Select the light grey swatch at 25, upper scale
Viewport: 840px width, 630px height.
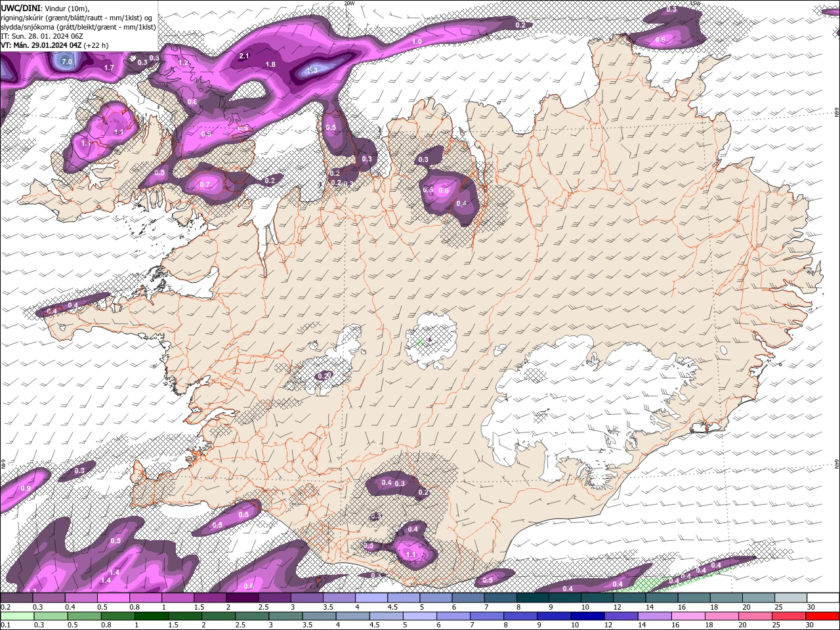click(791, 598)
